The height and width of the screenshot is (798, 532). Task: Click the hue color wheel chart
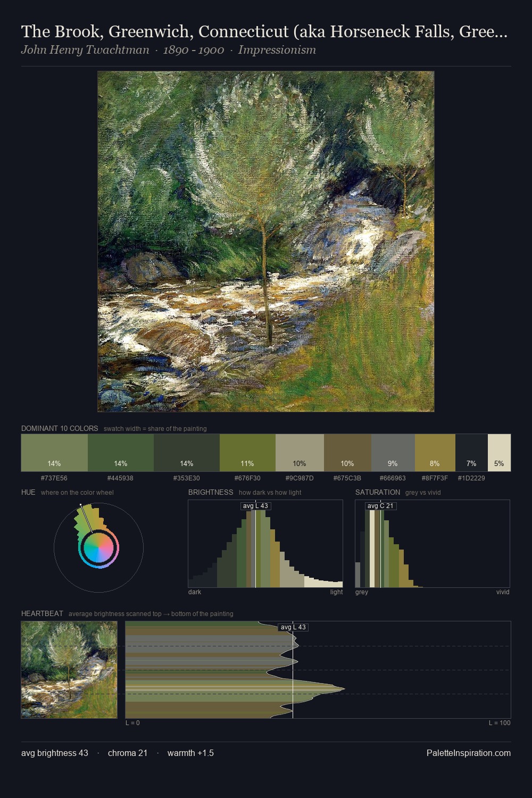coord(98,547)
